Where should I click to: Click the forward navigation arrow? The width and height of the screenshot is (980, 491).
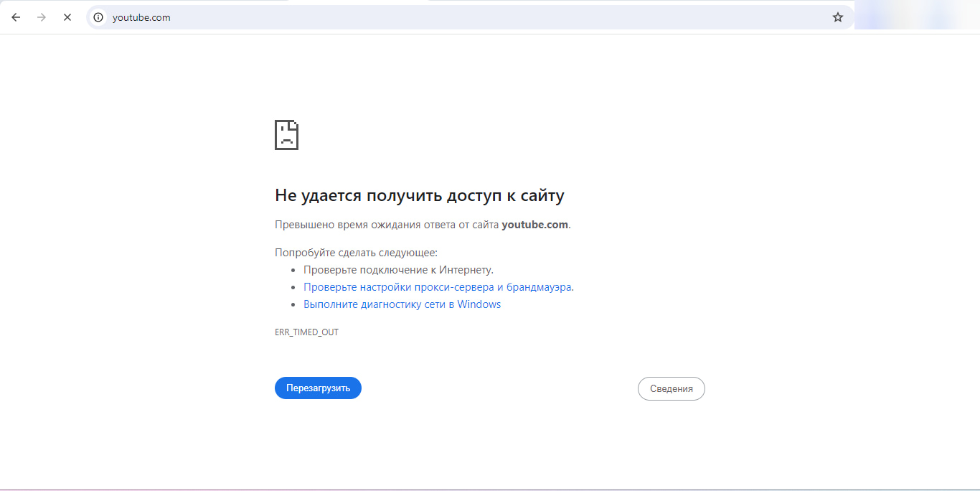click(x=42, y=17)
